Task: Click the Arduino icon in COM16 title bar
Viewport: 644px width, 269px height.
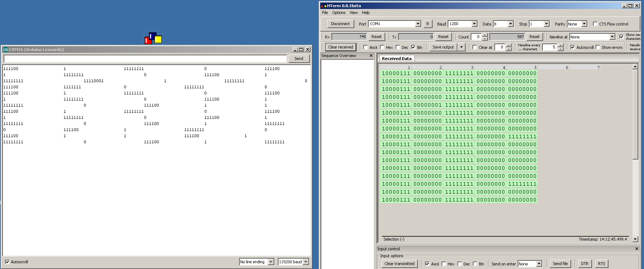Action: pyautogui.click(x=5, y=50)
